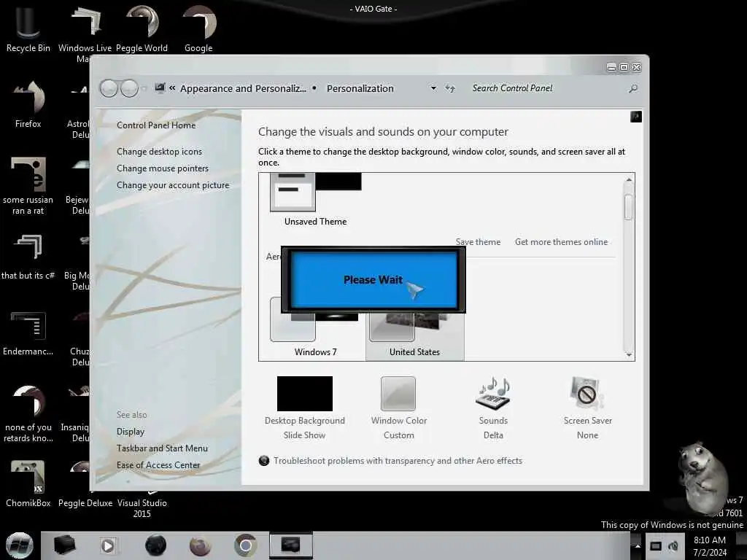The image size is (747, 560).
Task: Open the Peggle World desktop icon
Action: pos(142,29)
